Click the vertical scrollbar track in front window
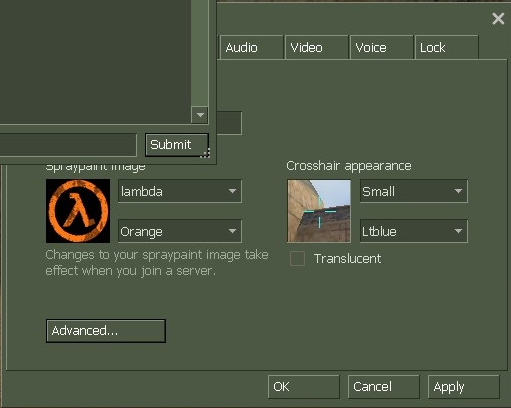 click(x=200, y=53)
